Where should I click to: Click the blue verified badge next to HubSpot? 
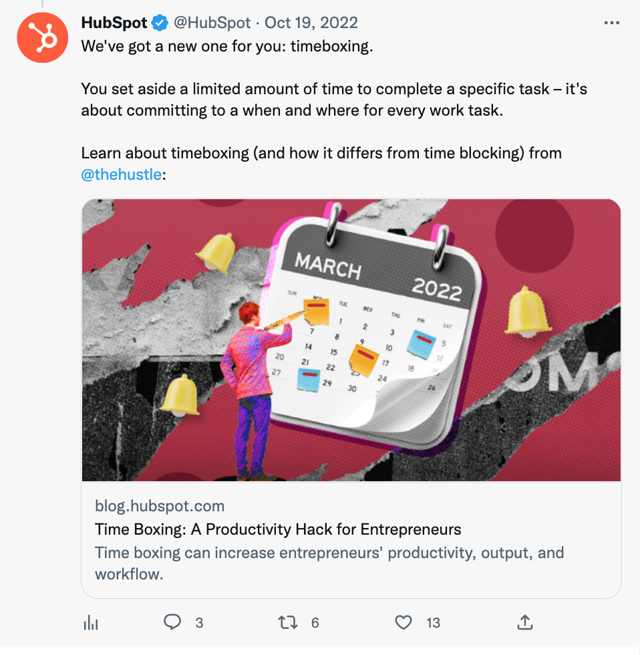[158, 22]
